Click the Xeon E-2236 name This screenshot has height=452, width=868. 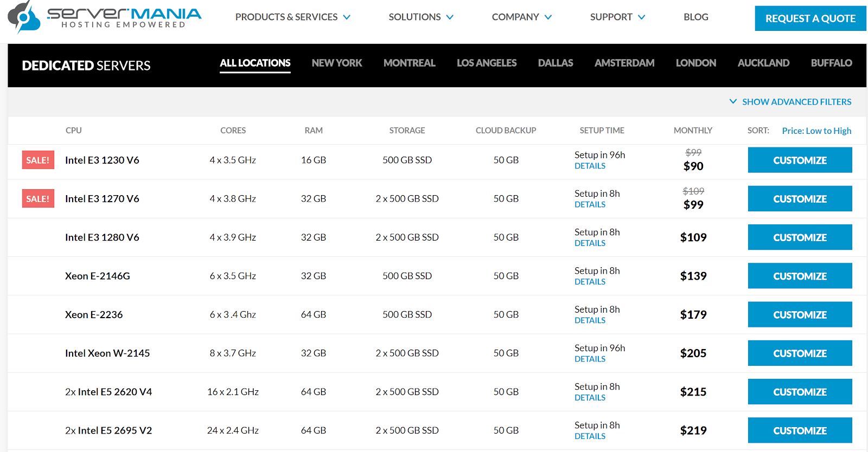coord(94,314)
